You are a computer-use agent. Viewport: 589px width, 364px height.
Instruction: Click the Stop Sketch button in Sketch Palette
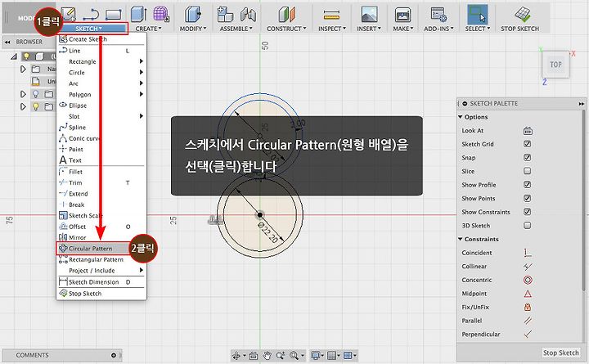[560, 353]
